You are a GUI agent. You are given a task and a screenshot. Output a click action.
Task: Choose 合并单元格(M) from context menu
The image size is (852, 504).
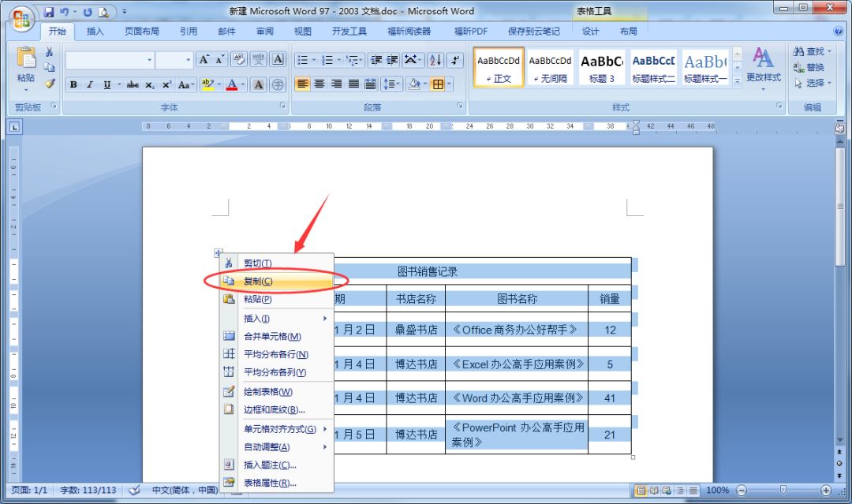tap(277, 336)
